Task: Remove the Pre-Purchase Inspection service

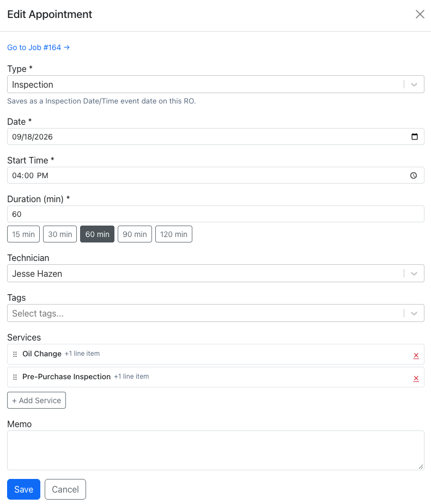Action: [x=416, y=378]
